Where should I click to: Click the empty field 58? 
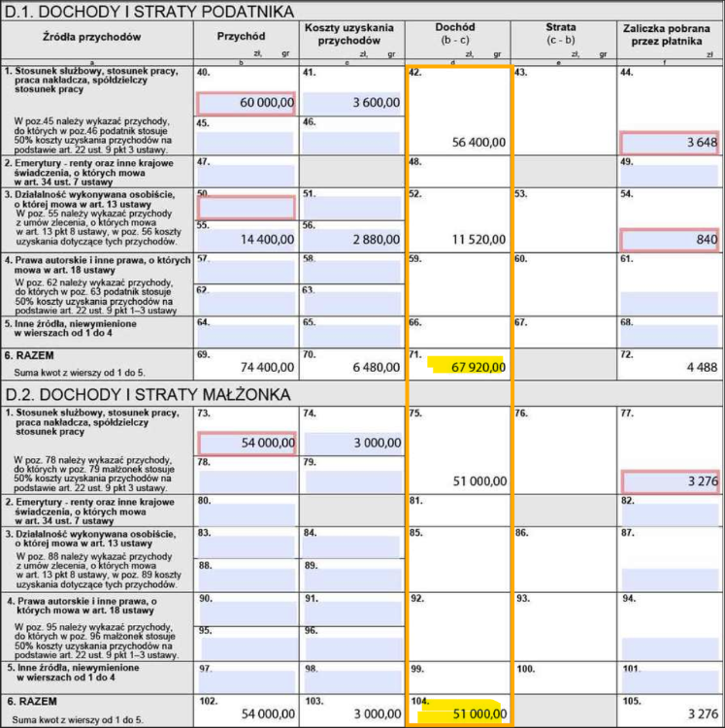click(352, 272)
